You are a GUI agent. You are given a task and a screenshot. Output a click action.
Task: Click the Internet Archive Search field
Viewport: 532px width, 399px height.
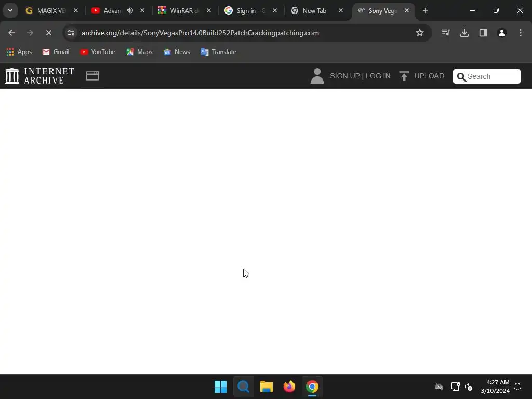tap(486, 76)
